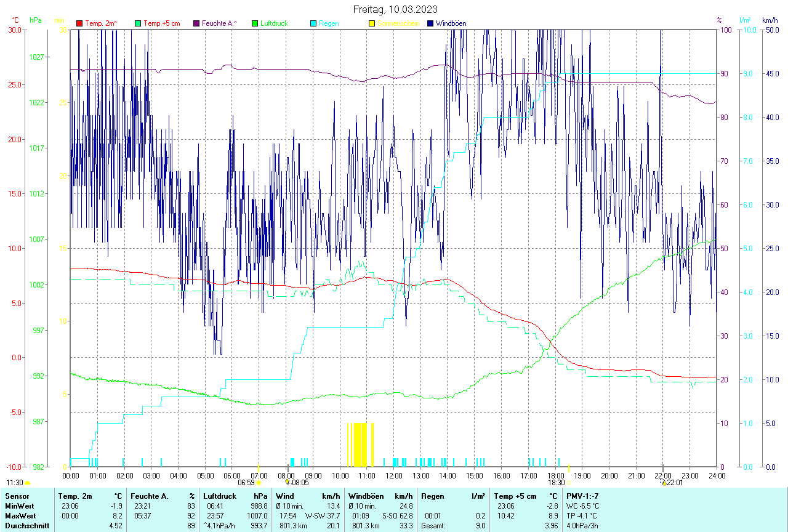The height and width of the screenshot is (532, 788).
Task: Click the Temp. 2m column header
Action: (74, 496)
